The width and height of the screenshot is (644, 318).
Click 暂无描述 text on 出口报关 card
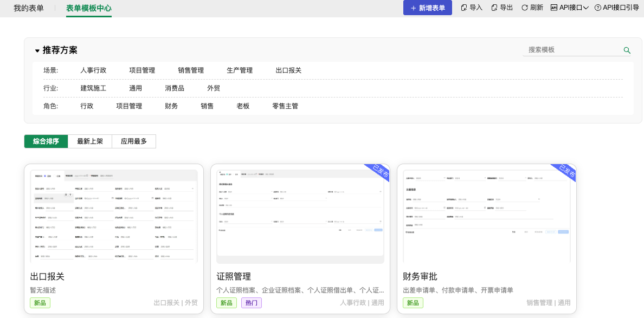click(x=43, y=290)
